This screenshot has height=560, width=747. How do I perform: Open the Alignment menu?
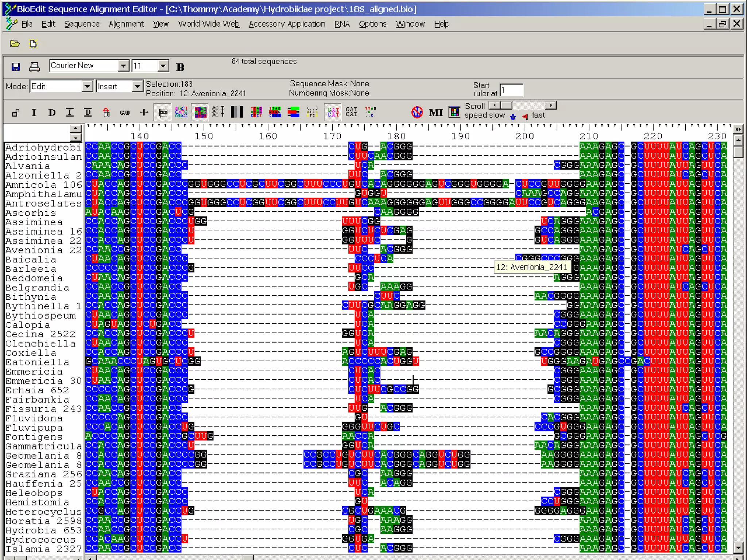point(126,24)
